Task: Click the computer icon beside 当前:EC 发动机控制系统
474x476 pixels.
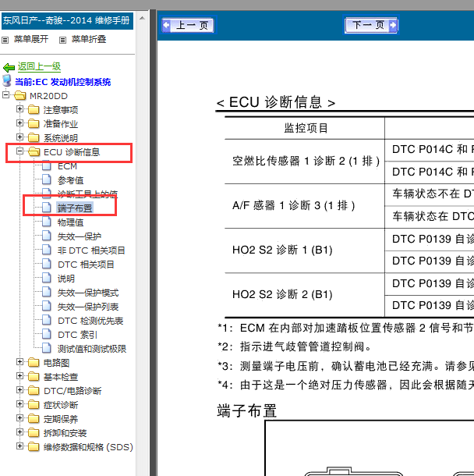Action: tap(7, 81)
